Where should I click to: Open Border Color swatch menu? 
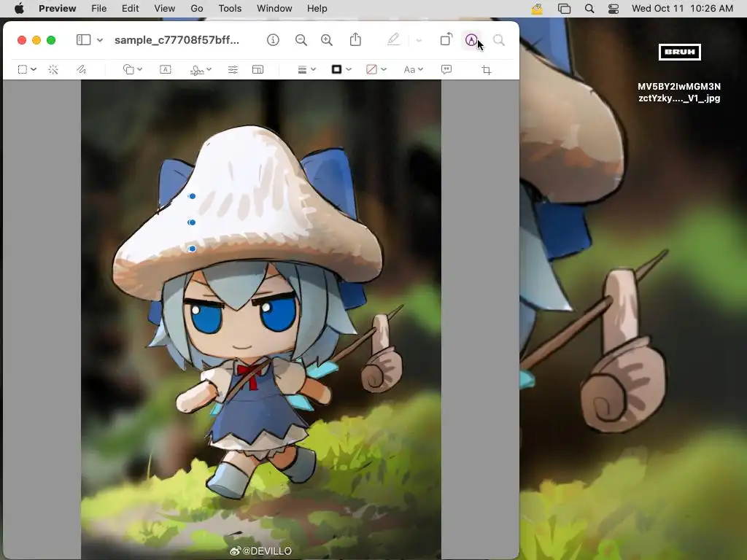pyautogui.click(x=341, y=69)
